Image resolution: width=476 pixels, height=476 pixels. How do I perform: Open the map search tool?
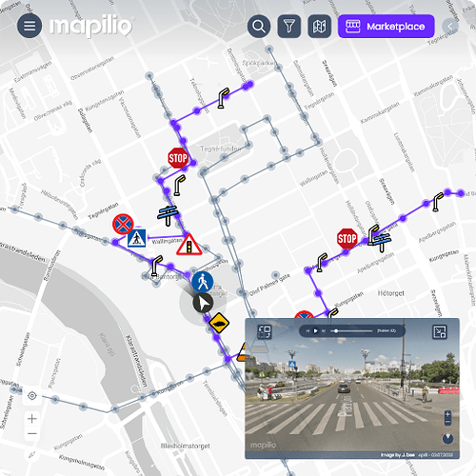[259, 27]
